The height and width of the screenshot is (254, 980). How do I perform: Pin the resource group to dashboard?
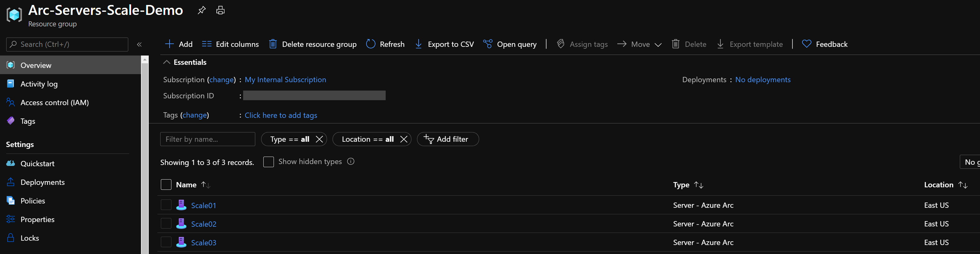[x=202, y=10]
